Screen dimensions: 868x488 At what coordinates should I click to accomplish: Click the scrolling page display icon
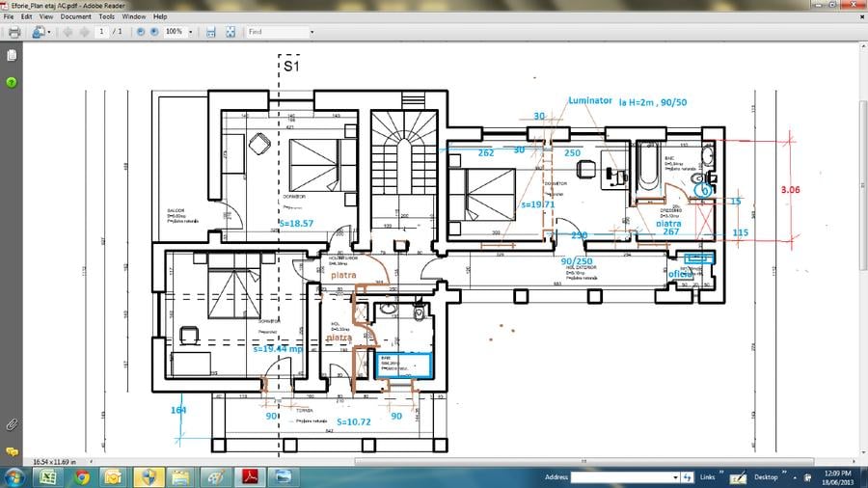coord(211,32)
